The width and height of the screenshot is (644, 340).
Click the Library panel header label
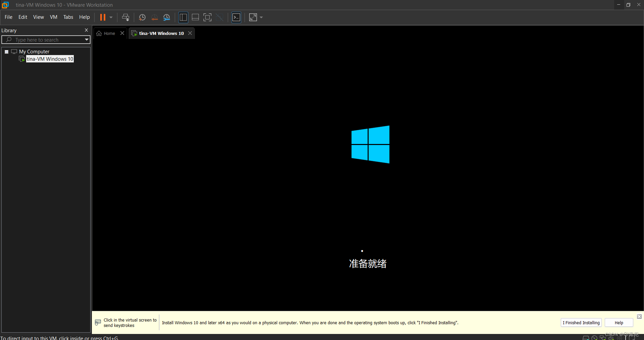click(9, 30)
